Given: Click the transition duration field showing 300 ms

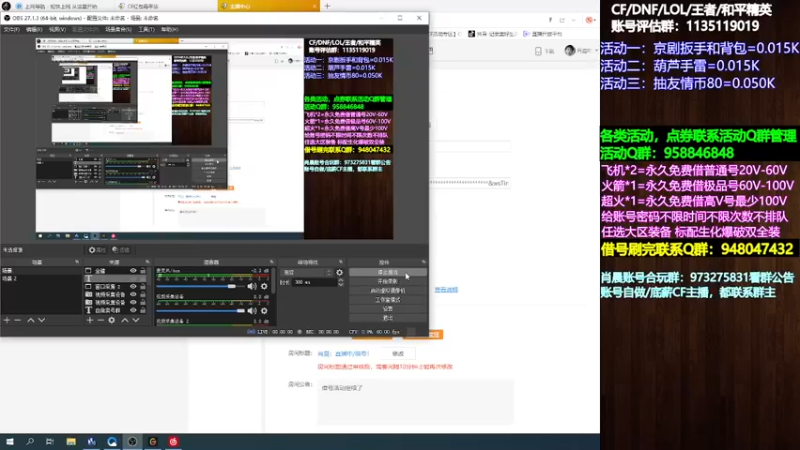Looking at the screenshot, I should click(314, 282).
